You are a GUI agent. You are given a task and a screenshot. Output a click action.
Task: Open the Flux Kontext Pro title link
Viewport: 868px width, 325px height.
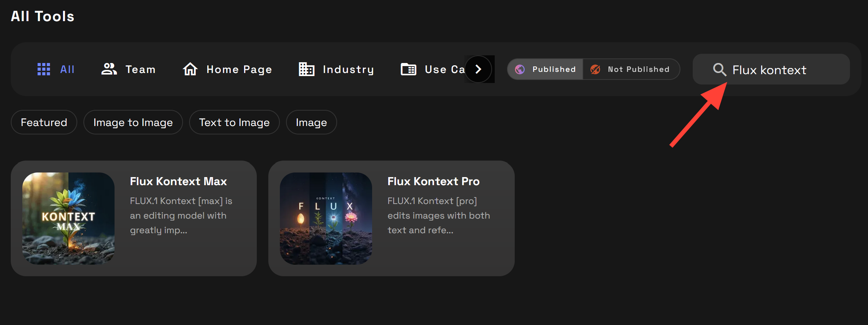pyautogui.click(x=433, y=181)
